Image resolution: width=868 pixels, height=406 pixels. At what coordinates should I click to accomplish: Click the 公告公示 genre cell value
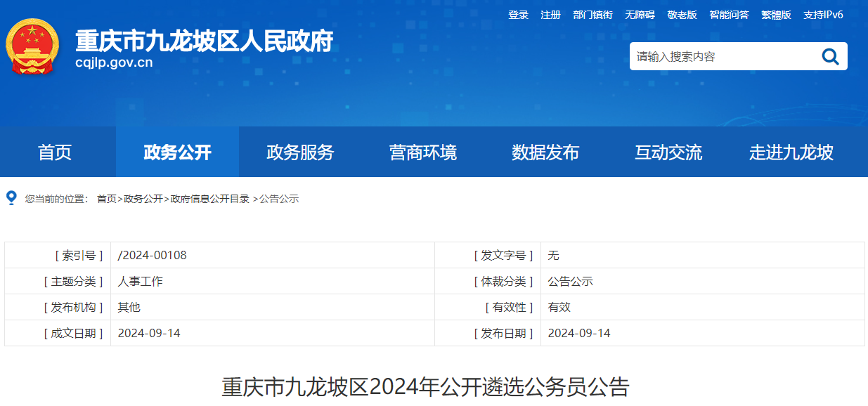pos(571,281)
